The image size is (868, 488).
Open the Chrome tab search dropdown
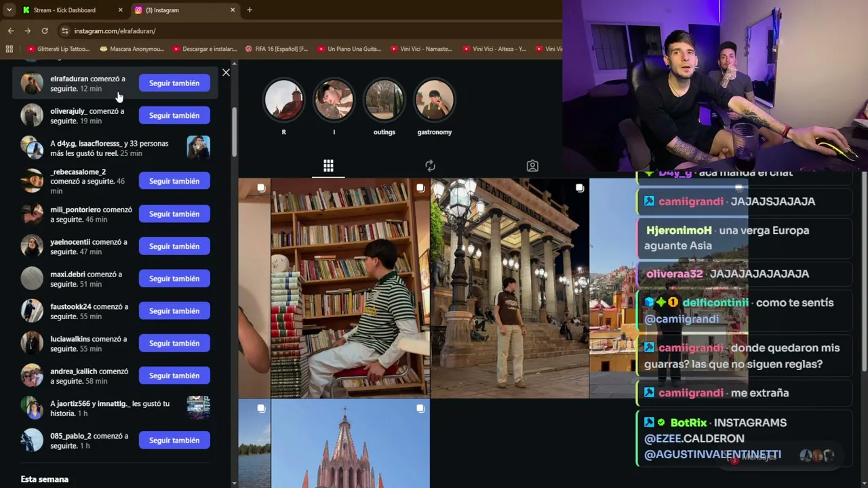point(9,10)
